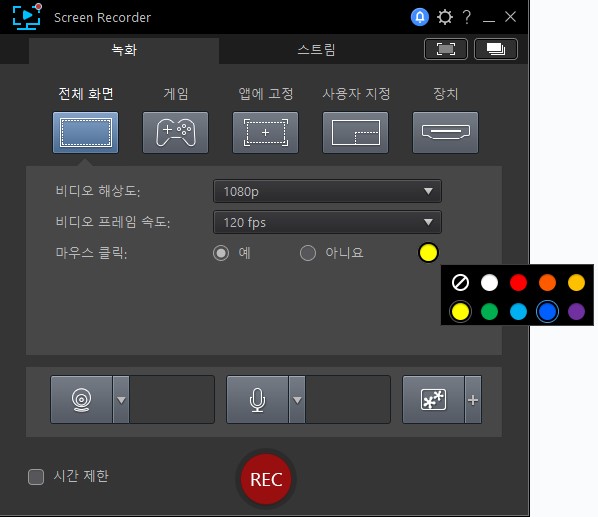Select the 예 (yes) mouse click radio button
The image size is (598, 517).
click(221, 253)
